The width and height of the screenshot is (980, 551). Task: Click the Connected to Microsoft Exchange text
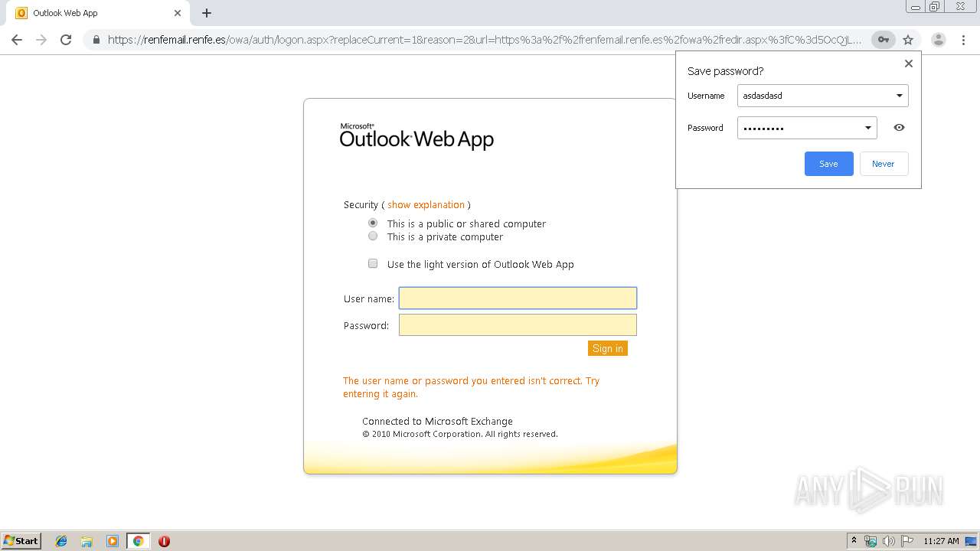[437, 421]
